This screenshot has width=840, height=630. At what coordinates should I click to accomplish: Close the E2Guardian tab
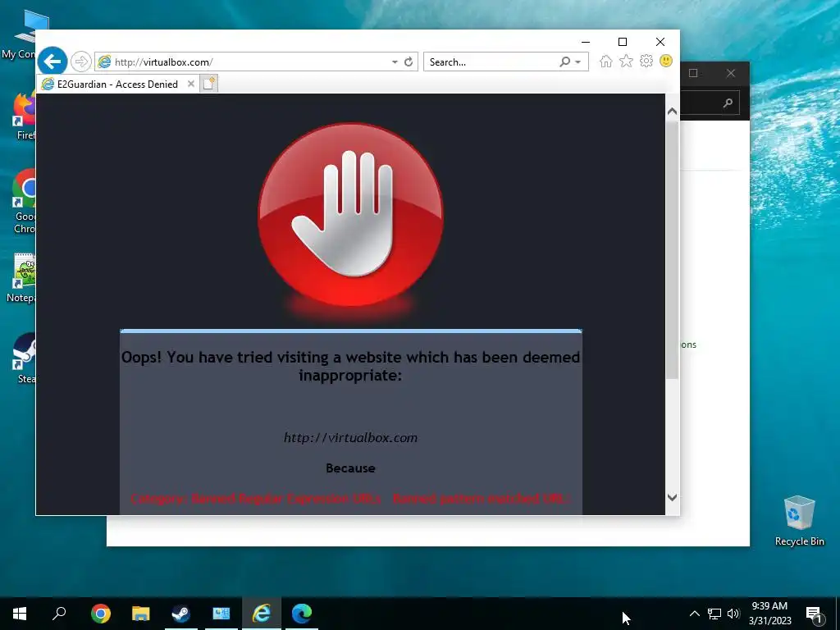click(190, 84)
